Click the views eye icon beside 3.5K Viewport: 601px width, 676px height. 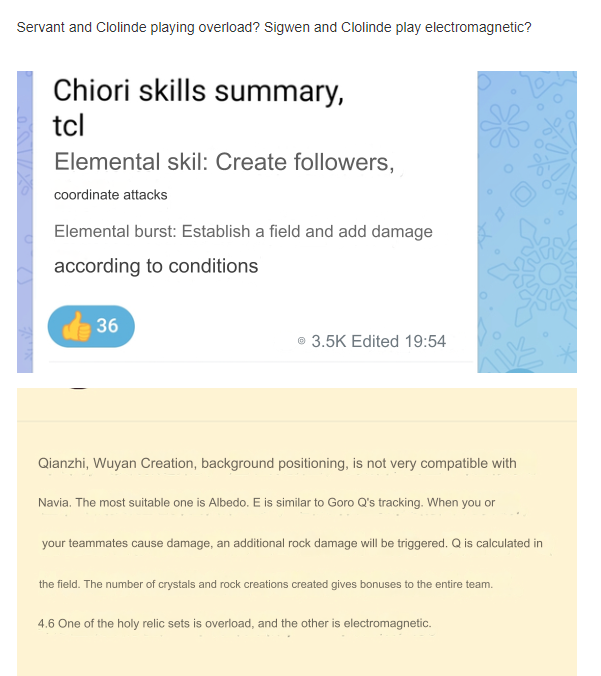301,341
